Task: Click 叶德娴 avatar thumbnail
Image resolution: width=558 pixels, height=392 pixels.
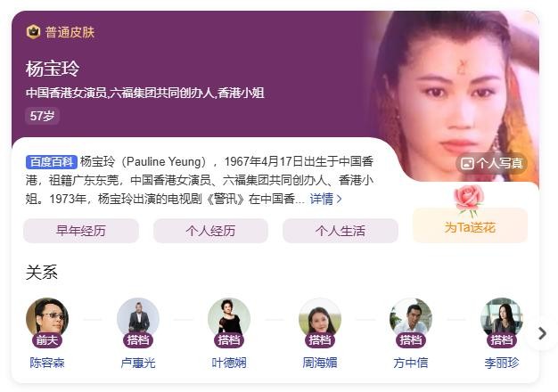Action: tap(229, 319)
